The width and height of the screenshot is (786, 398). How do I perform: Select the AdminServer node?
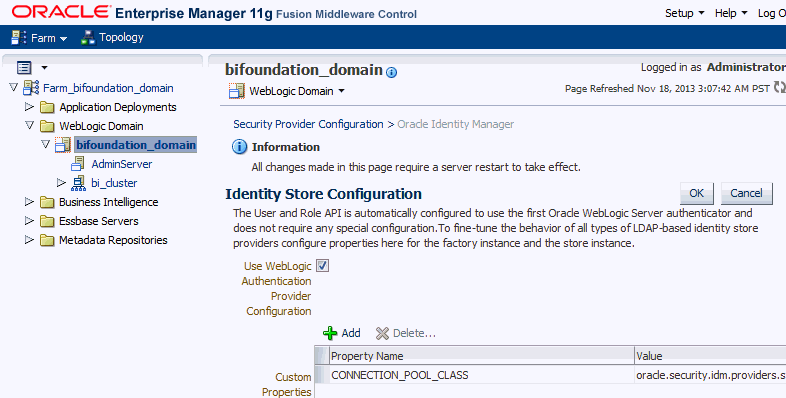[122, 164]
